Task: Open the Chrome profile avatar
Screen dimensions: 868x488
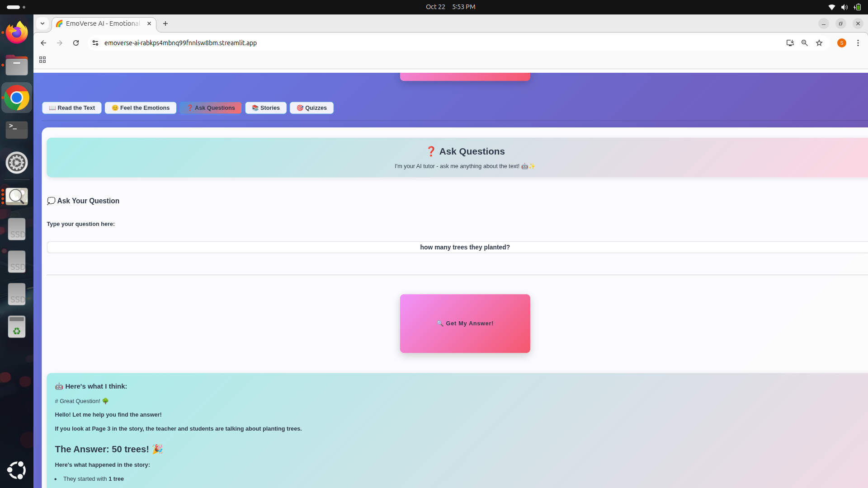Action: pos(841,43)
